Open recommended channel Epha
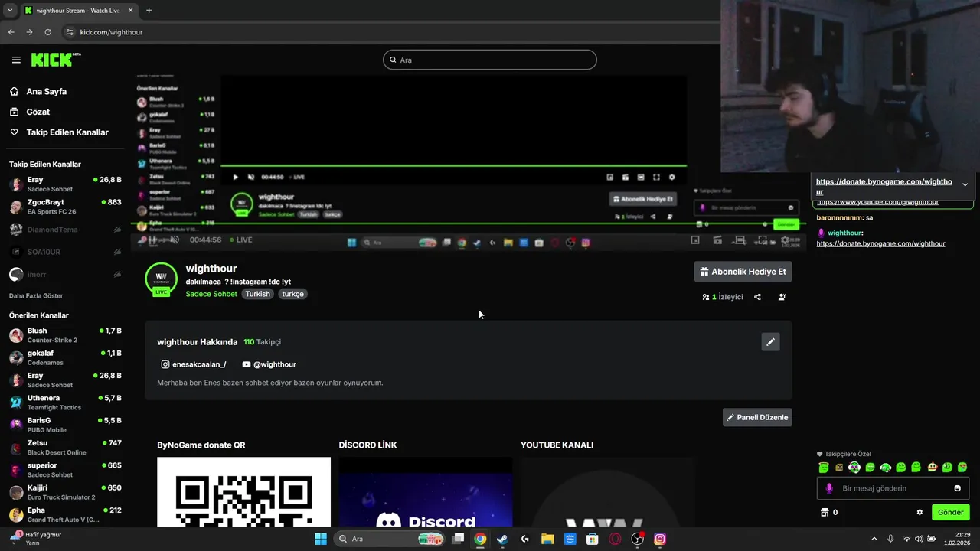This screenshot has height=551, width=980. 65,514
